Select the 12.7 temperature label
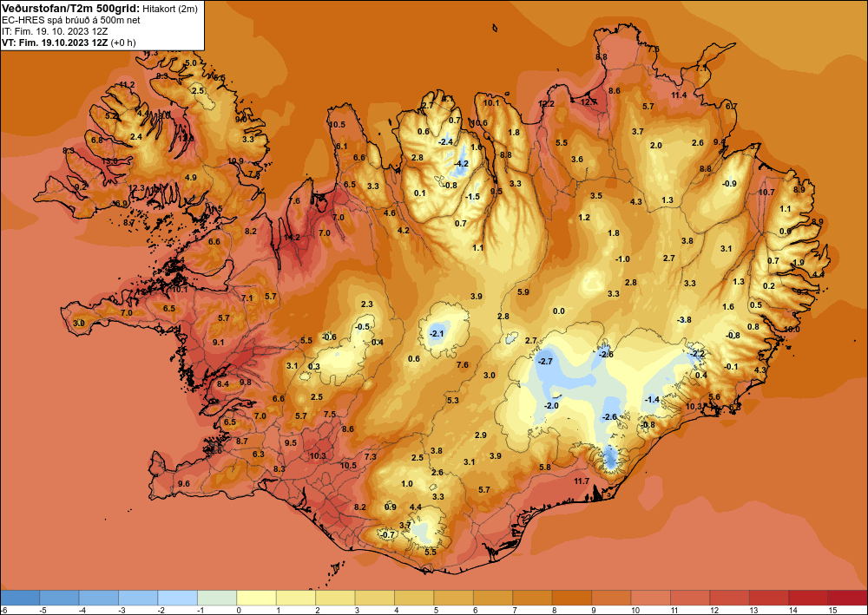868x615 pixels. coord(589,101)
